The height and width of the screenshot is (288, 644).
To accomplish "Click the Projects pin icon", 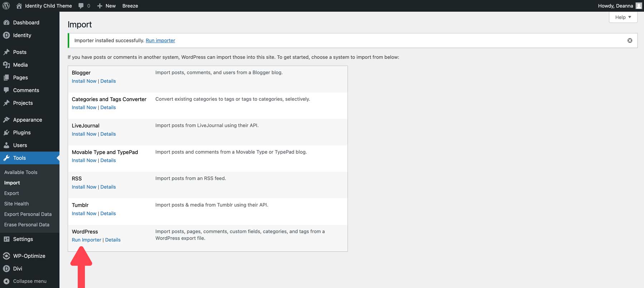I will tap(6, 103).
